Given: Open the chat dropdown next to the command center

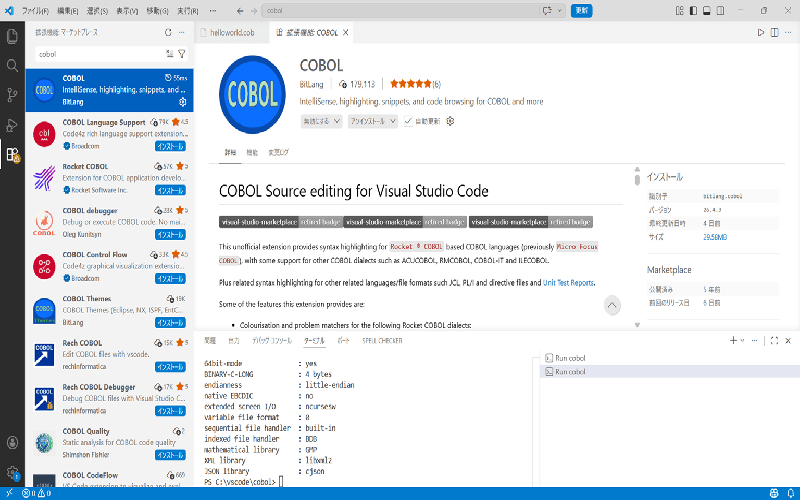Looking at the screenshot, I should point(560,10).
